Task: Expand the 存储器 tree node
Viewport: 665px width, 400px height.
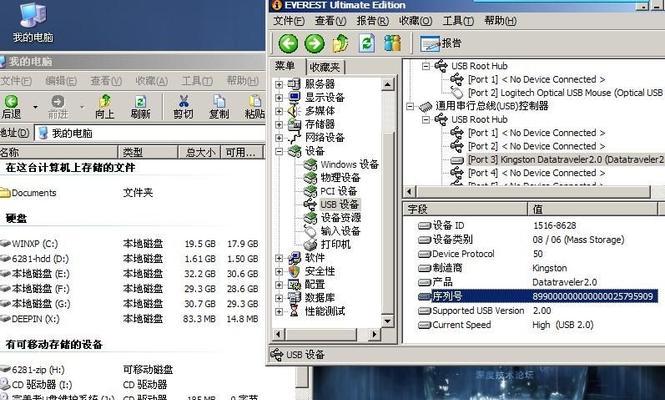Action: [279, 124]
